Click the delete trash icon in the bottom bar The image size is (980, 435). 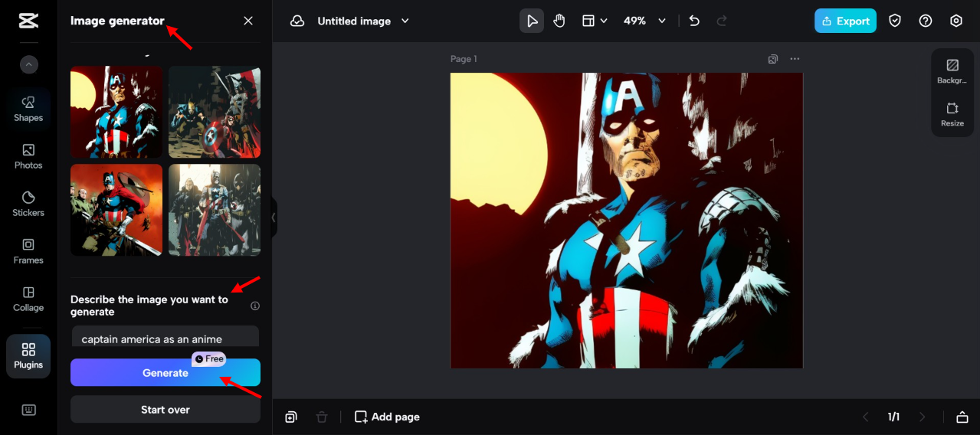[x=322, y=417]
